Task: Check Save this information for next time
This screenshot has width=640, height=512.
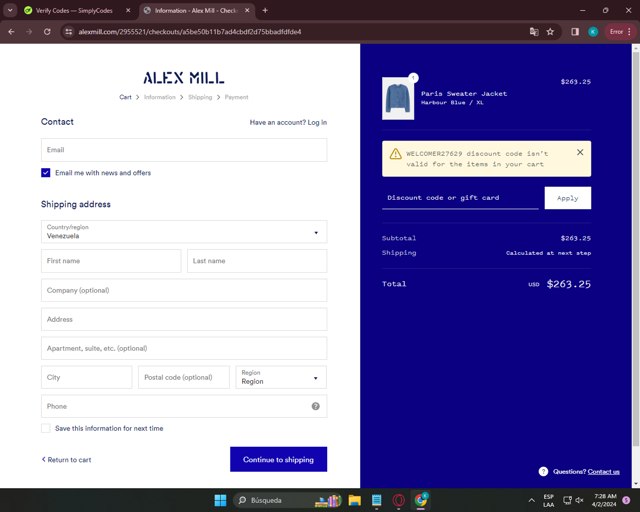Action: (x=46, y=428)
